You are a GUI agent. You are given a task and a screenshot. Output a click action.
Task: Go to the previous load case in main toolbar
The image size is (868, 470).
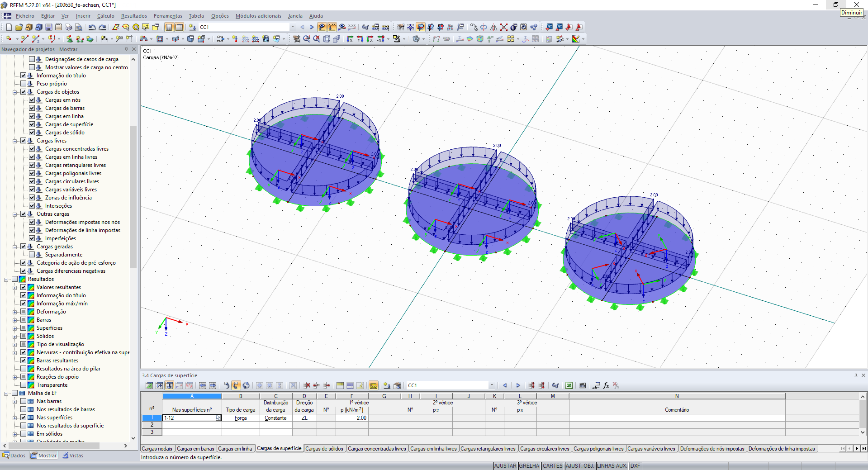click(x=302, y=27)
